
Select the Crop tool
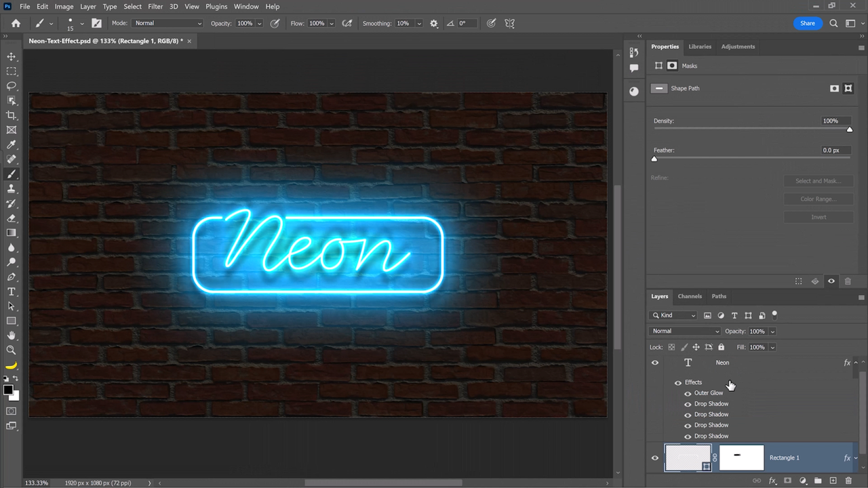[x=11, y=115]
